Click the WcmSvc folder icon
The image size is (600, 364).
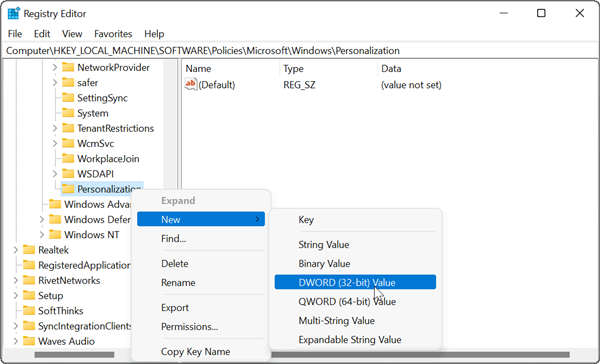click(x=68, y=144)
